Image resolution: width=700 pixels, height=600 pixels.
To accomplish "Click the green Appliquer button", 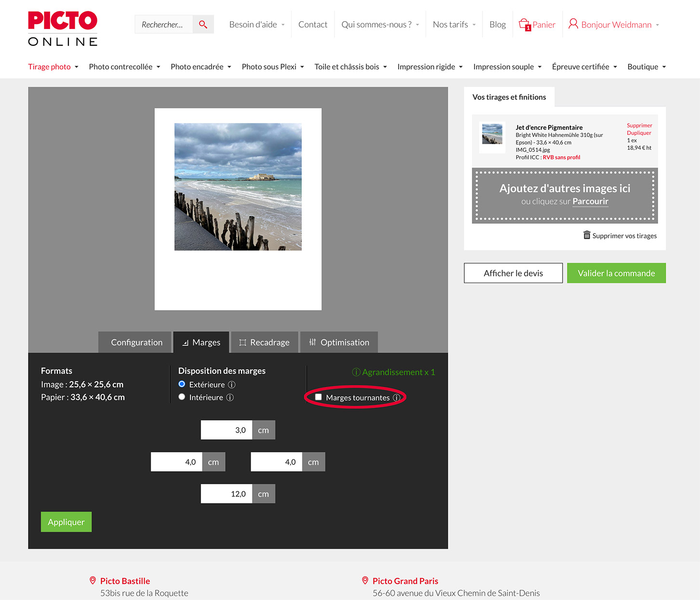I will tap(66, 522).
